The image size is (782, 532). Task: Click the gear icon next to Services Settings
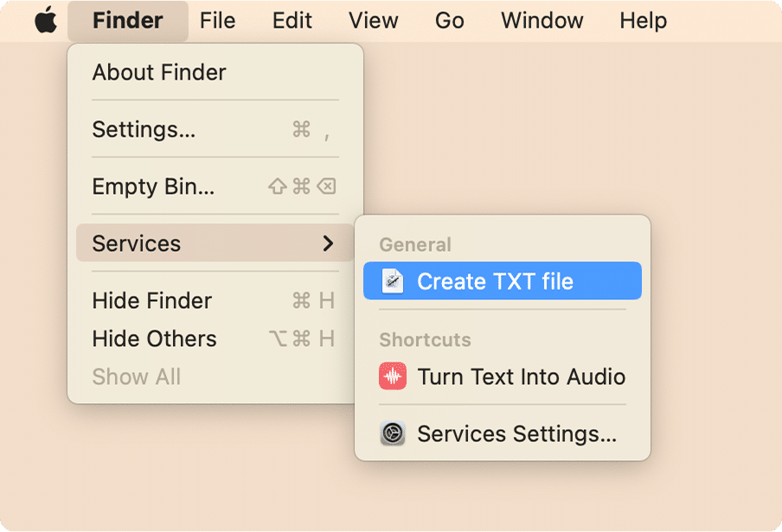[393, 433]
